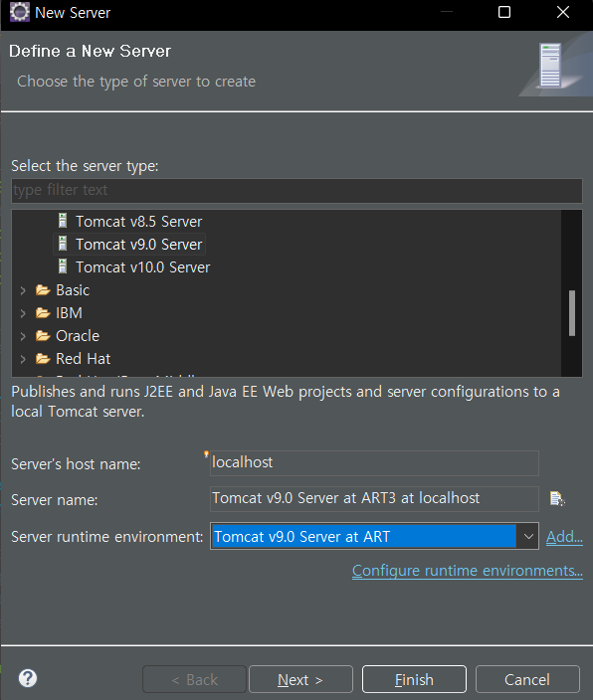The height and width of the screenshot is (700, 593).
Task: Select Tomcat v8.5 Server text
Action: 139,222
